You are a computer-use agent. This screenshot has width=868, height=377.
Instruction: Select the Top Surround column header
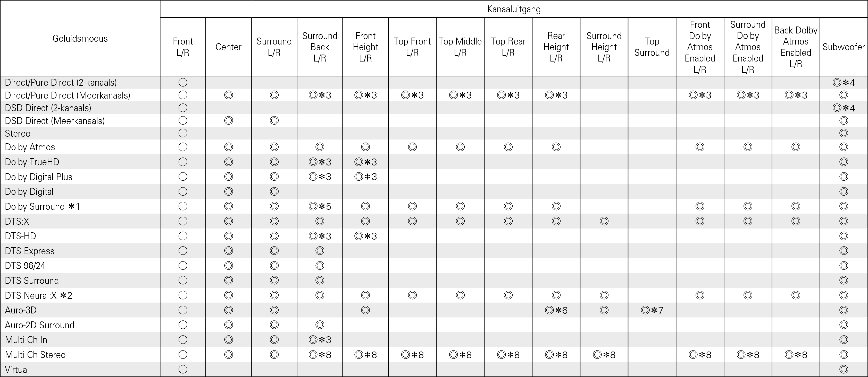click(652, 47)
